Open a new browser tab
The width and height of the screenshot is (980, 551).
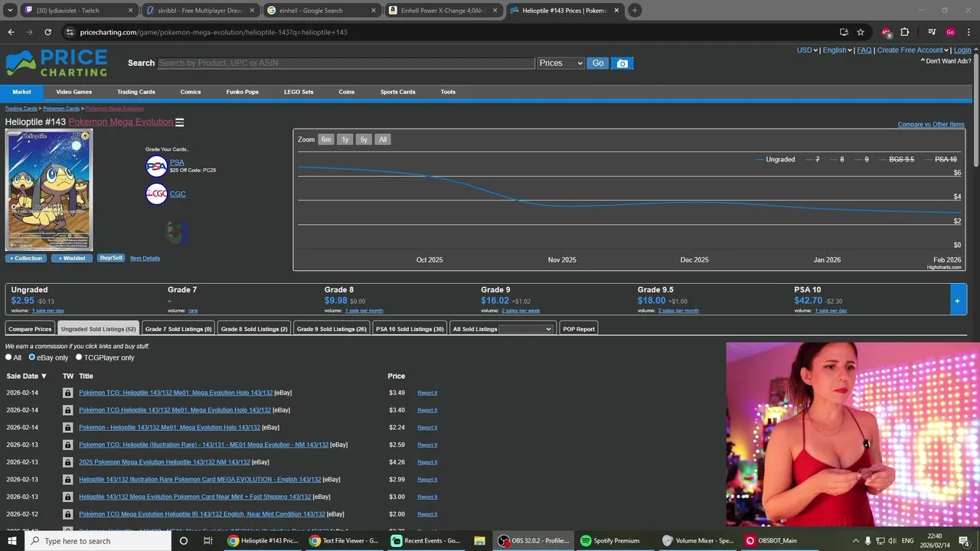pyautogui.click(x=635, y=11)
